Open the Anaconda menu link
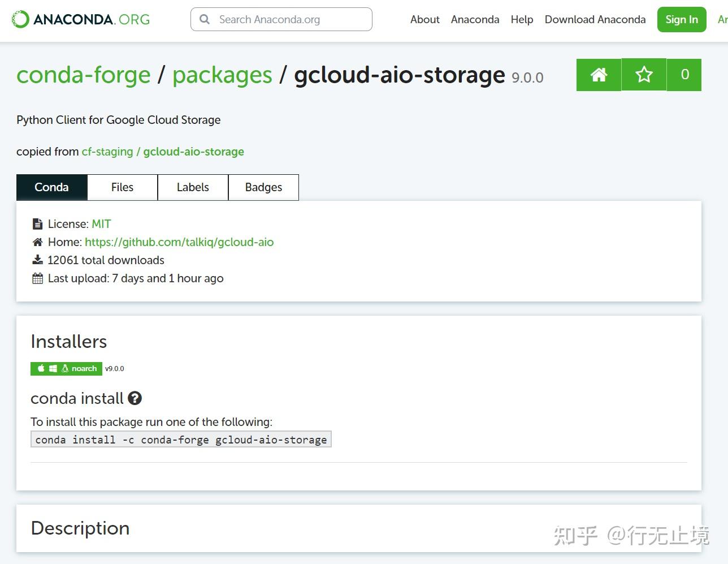Screen dimensions: 728x564 (x=475, y=19)
